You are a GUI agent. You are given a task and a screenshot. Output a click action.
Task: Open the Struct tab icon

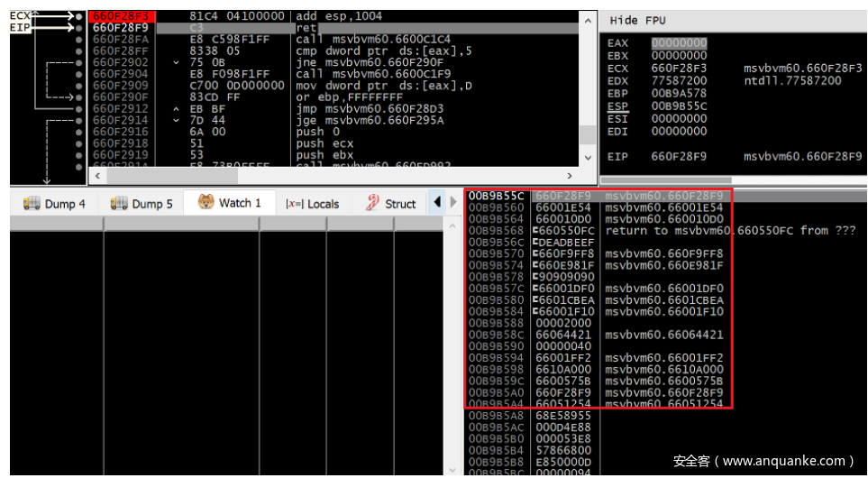tap(372, 204)
